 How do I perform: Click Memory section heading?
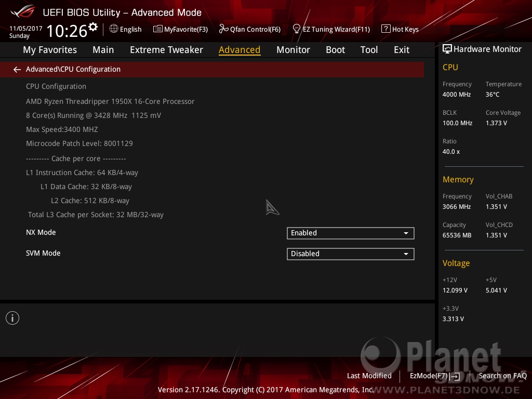tap(458, 179)
